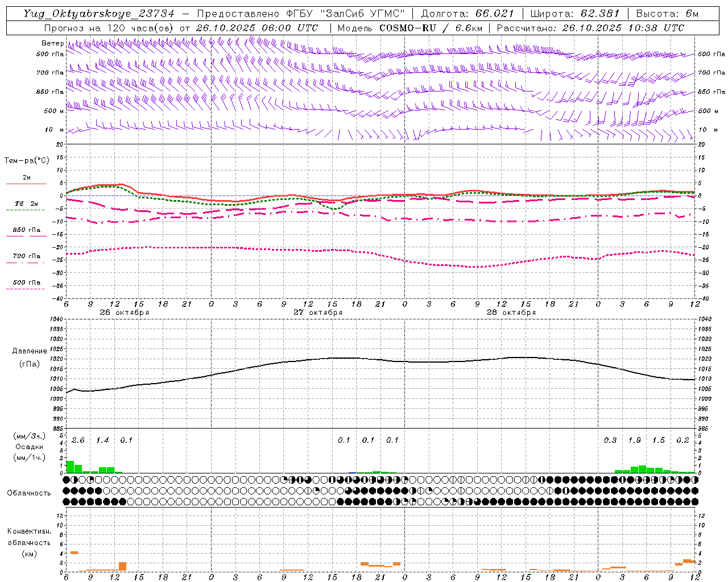Click the 850 гПа temperature legend entry
The width and height of the screenshot is (728, 582).
pyautogui.click(x=26, y=230)
